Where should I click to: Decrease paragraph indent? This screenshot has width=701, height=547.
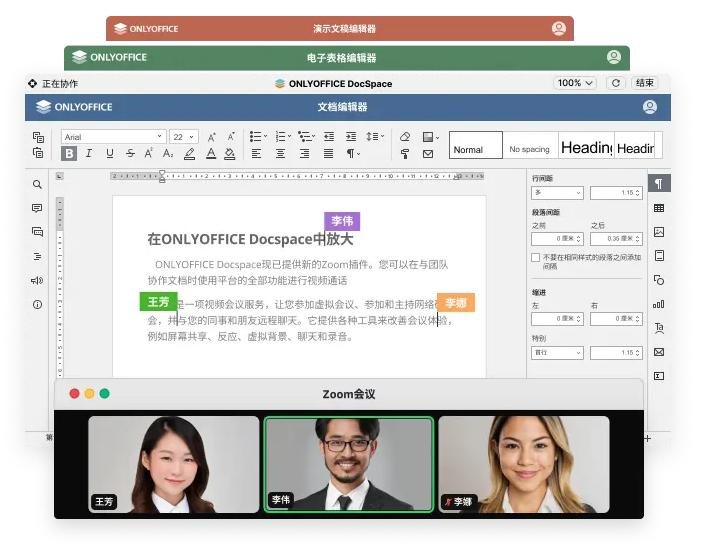329,136
